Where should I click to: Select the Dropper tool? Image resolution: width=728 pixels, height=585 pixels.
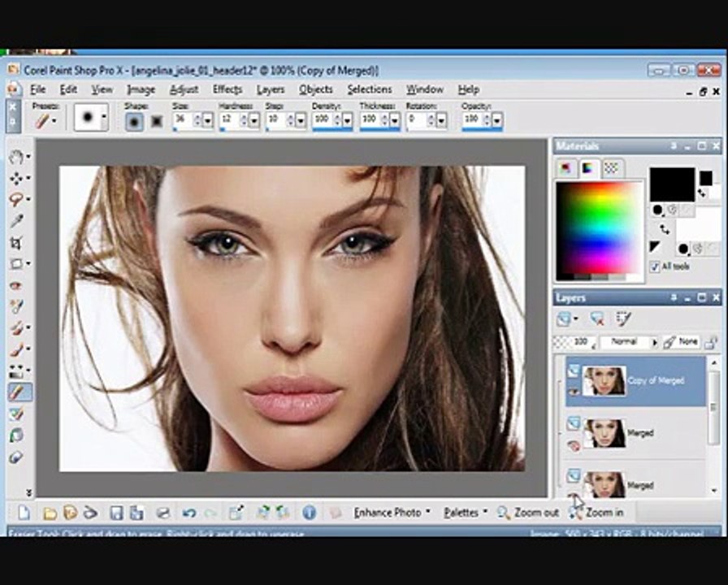[17, 221]
